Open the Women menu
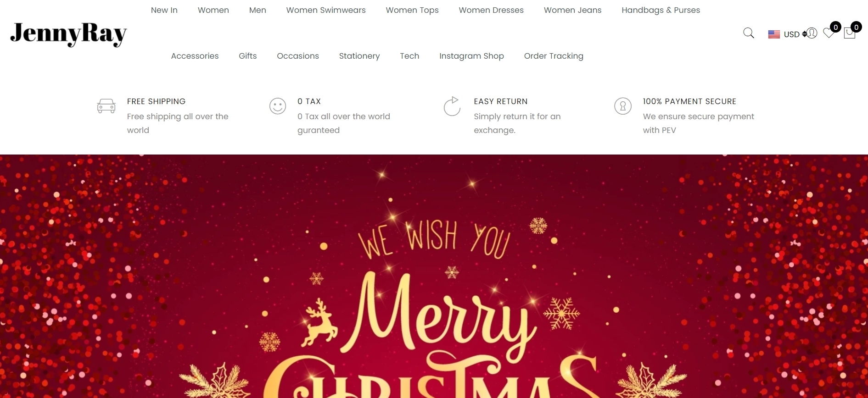Viewport: 868px width, 398px height. click(213, 10)
